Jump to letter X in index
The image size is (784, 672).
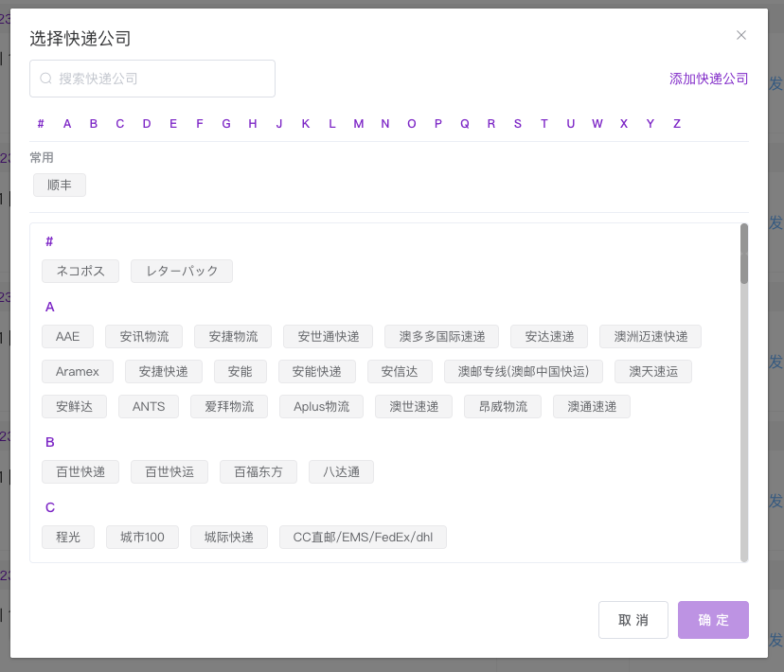[623, 123]
